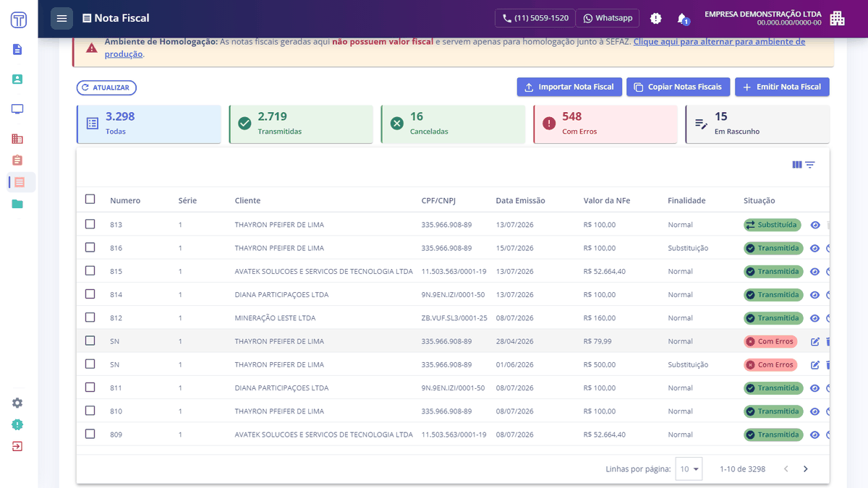Tick the select-all checkbox in table header
The width and height of the screenshot is (868, 488).
tap(90, 200)
